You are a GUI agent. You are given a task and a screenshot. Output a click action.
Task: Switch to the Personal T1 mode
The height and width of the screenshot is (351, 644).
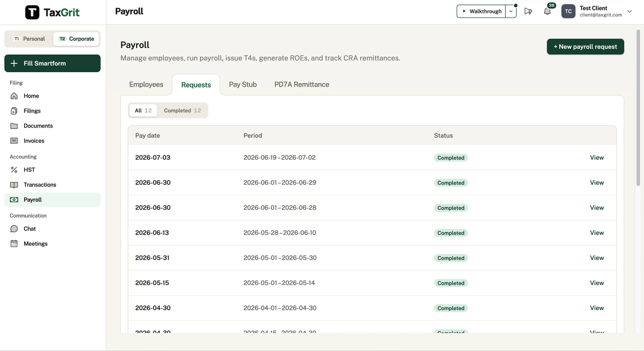[x=29, y=39]
